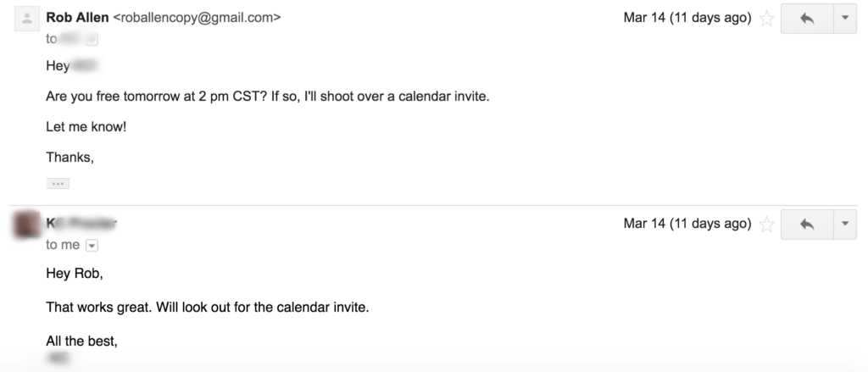Click the "to me" recipient label
The image size is (868, 372).
[63, 245]
